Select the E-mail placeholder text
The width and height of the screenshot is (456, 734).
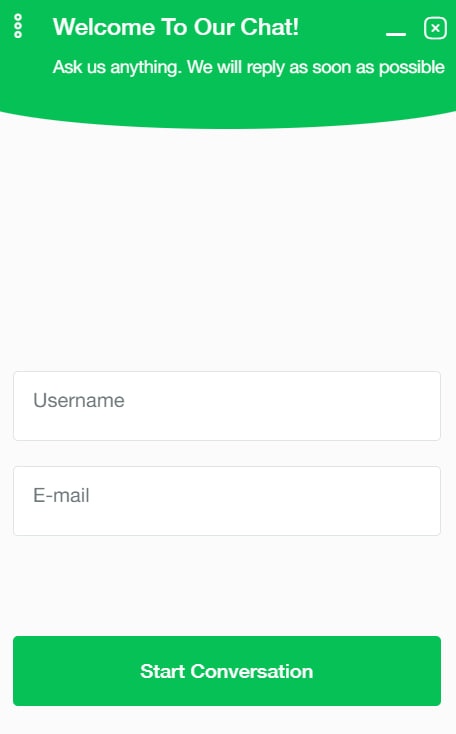pos(61,495)
